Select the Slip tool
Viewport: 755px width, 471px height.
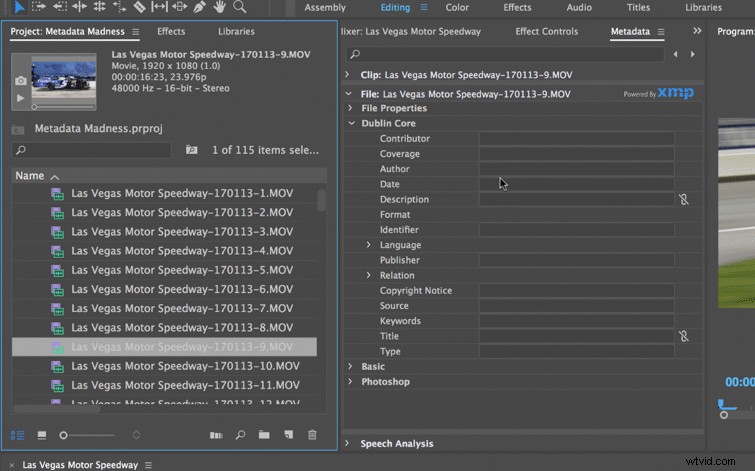[x=159, y=7]
